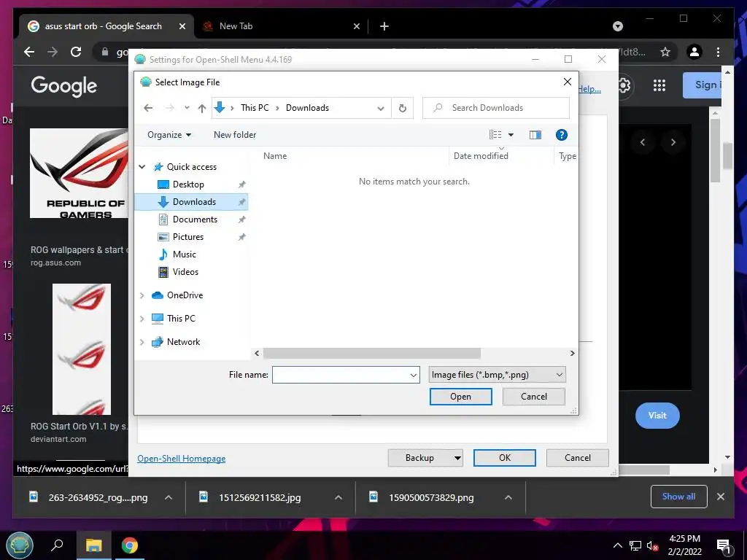The width and height of the screenshot is (747, 560).
Task: Select Desktop in navigation pane
Action: click(x=188, y=184)
